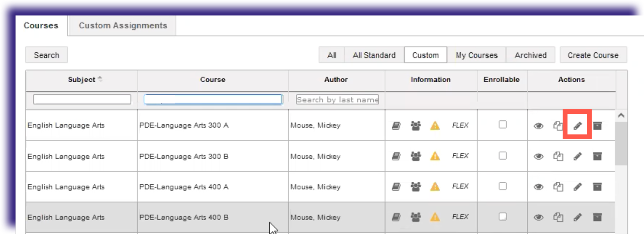The height and width of the screenshot is (235, 644).
Task: Select the Custom filter
Action: 426,55
